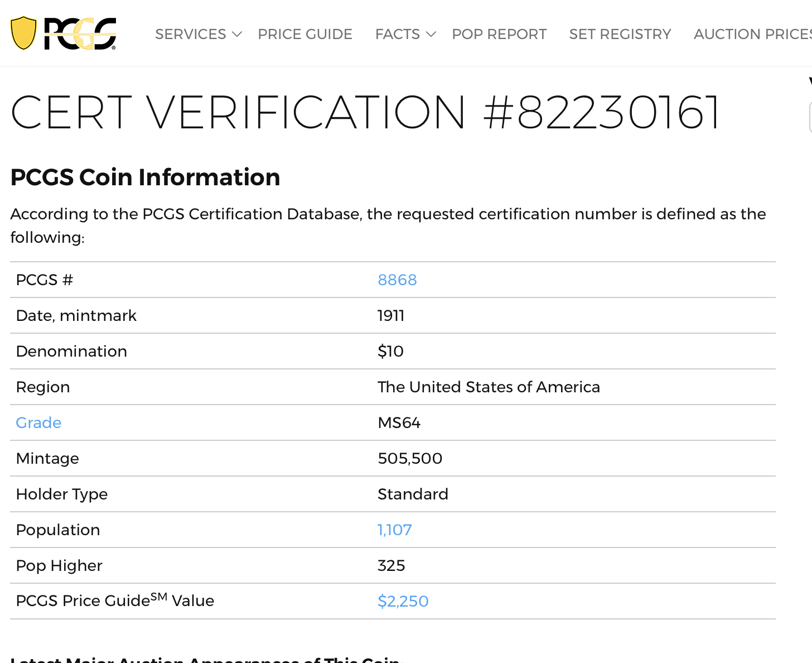Navigate to Set Registry
Screen dimensions: 812x663
point(620,34)
